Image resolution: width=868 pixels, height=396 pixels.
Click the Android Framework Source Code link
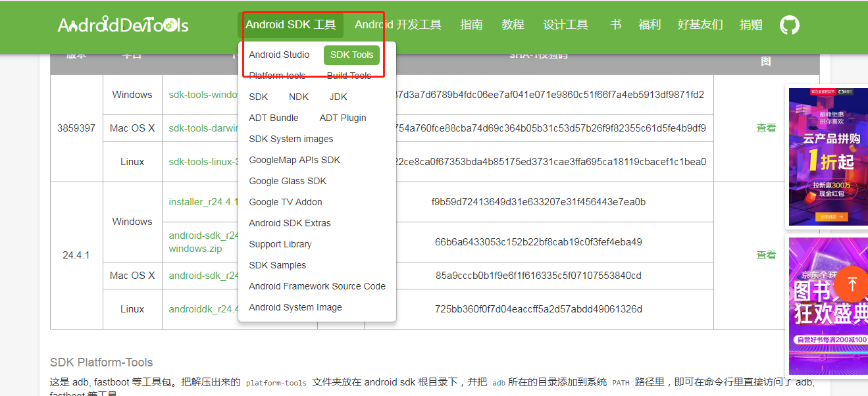click(x=317, y=286)
